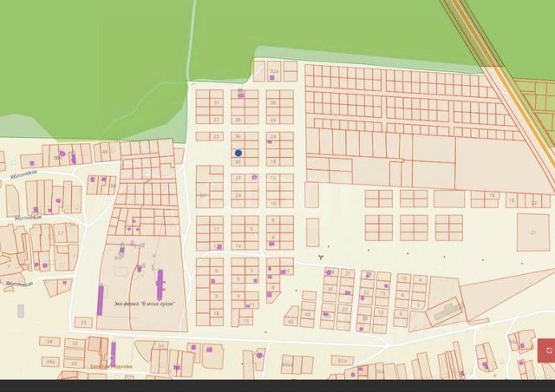This screenshot has width=555, height=392.
Task: Select the parcel labeled 34а
Action: pyautogui.click(x=50, y=362)
